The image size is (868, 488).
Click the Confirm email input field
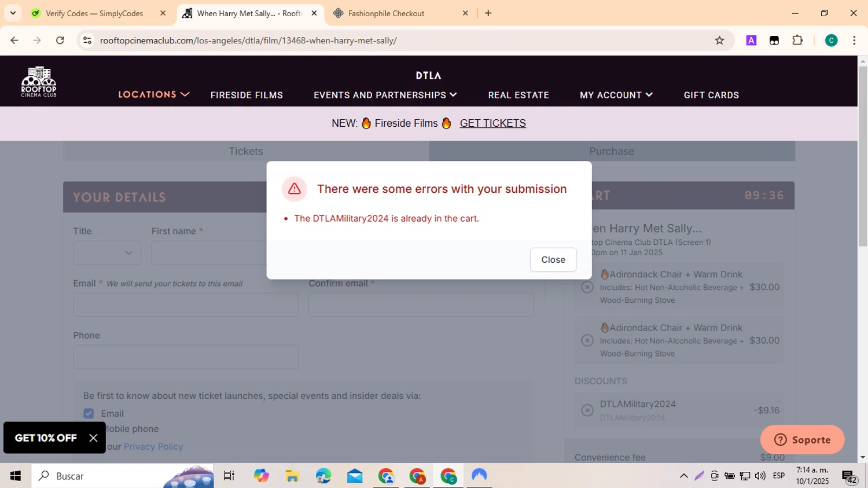(x=421, y=304)
